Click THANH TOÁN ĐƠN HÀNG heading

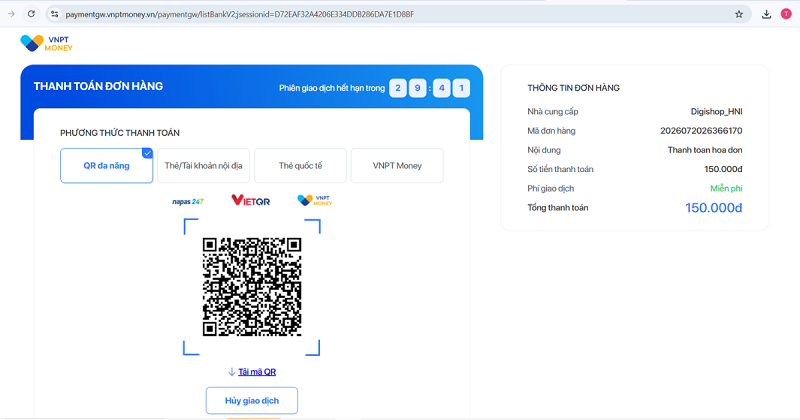(98, 86)
